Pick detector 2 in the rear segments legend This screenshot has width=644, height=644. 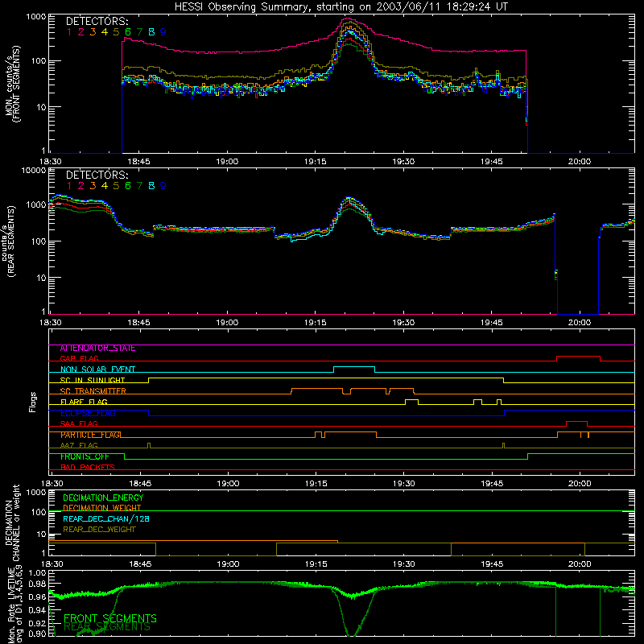click(x=81, y=186)
